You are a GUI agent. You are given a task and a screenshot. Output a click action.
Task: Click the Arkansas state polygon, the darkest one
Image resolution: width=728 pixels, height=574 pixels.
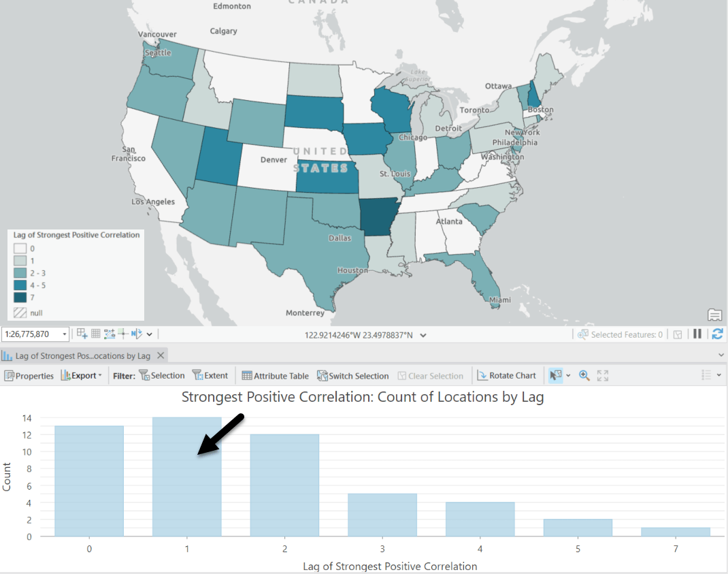click(378, 217)
